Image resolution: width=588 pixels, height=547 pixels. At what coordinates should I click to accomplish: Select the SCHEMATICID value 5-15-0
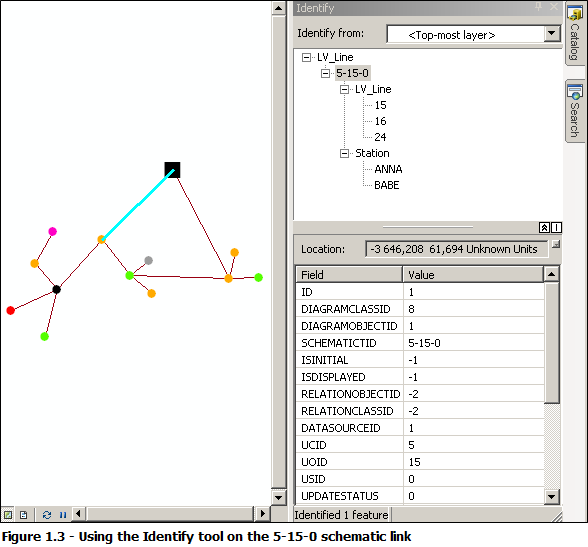[424, 343]
